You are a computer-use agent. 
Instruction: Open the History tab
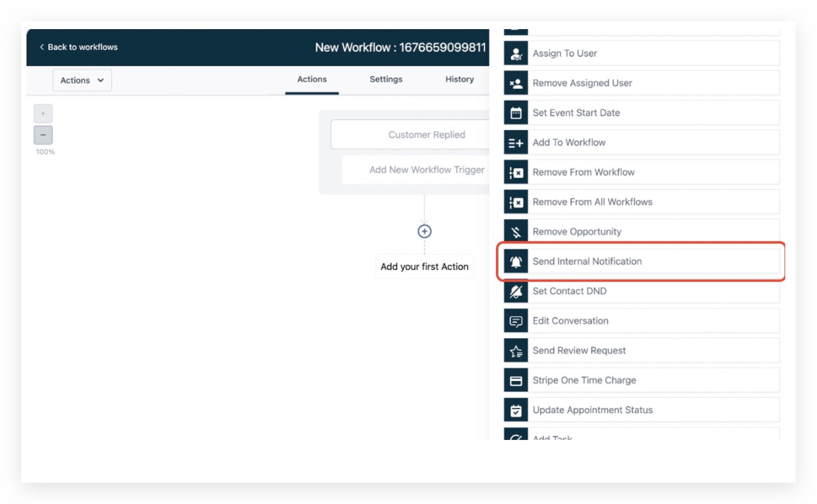pos(459,79)
